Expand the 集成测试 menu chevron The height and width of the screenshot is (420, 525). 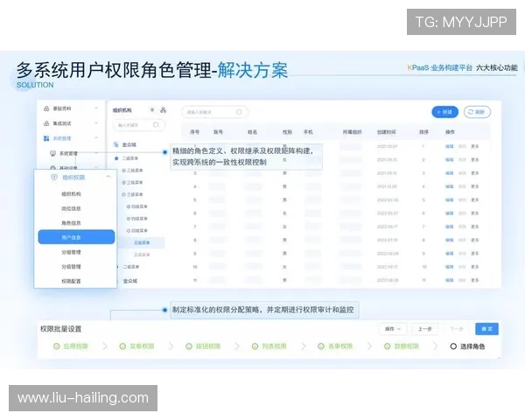[x=96, y=123]
